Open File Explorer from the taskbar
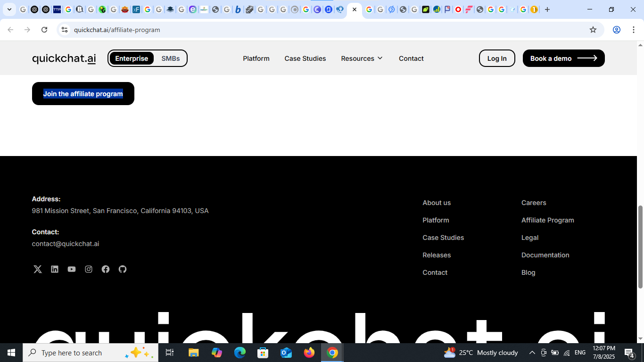The height and width of the screenshot is (362, 644). pyautogui.click(x=194, y=353)
